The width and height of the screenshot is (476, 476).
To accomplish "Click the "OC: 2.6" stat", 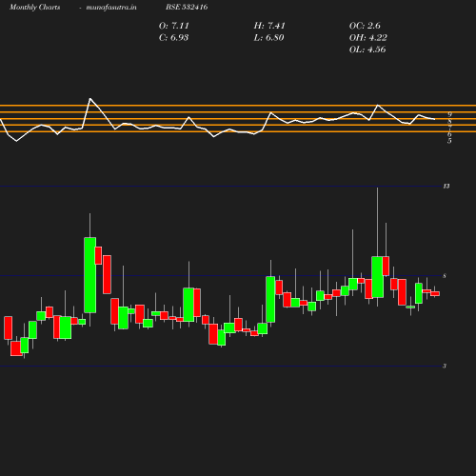I will pos(365,26).
